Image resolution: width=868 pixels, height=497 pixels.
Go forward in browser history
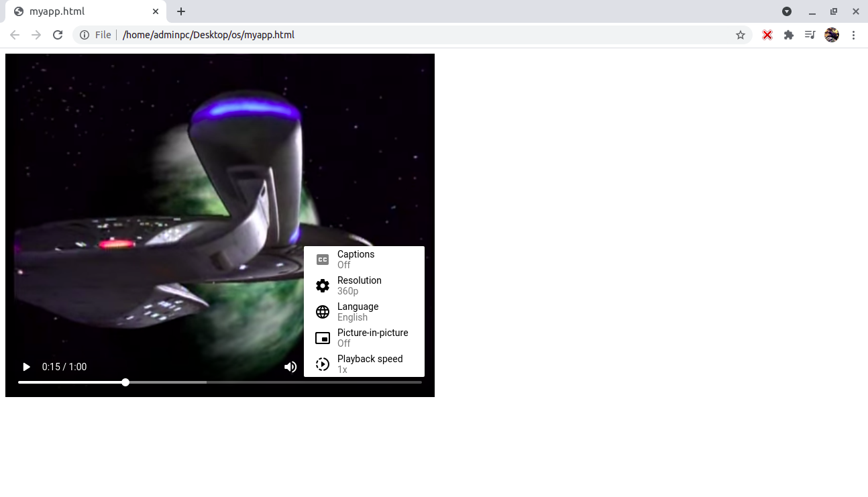[x=36, y=35]
